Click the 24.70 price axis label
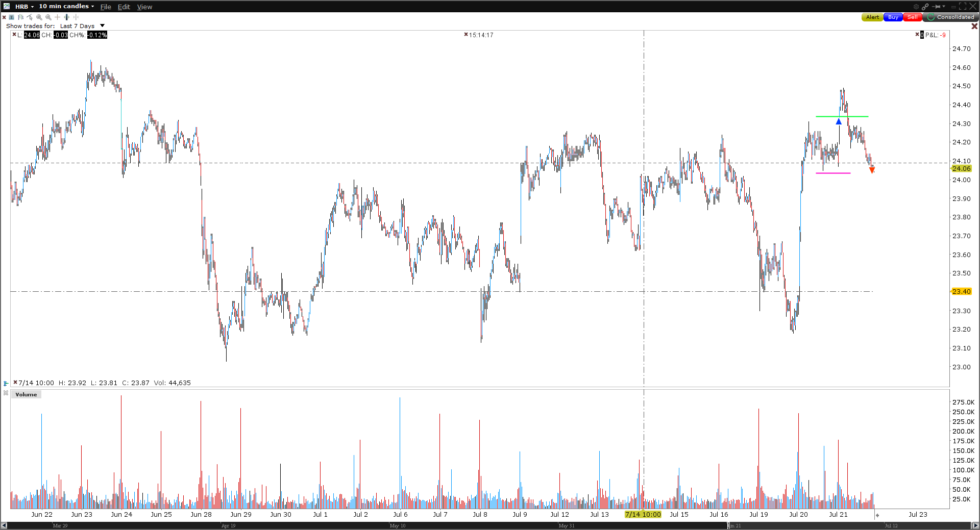 (x=961, y=48)
